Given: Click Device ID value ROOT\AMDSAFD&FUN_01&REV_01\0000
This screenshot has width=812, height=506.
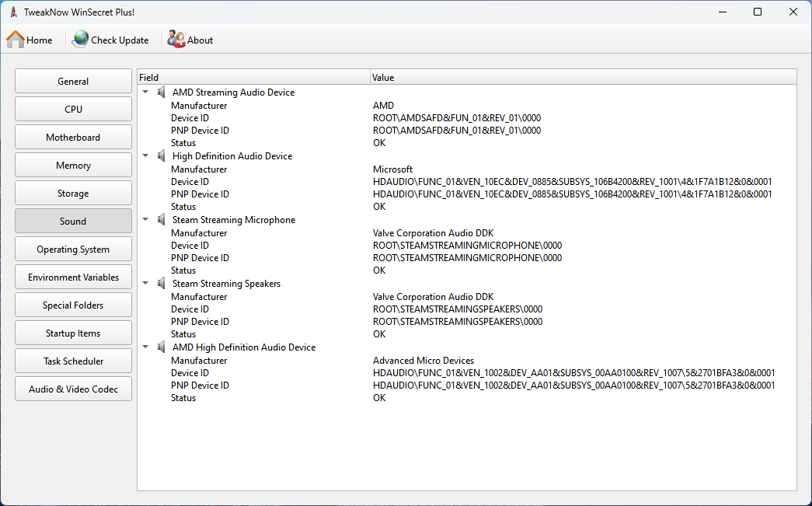Looking at the screenshot, I should [x=457, y=117].
